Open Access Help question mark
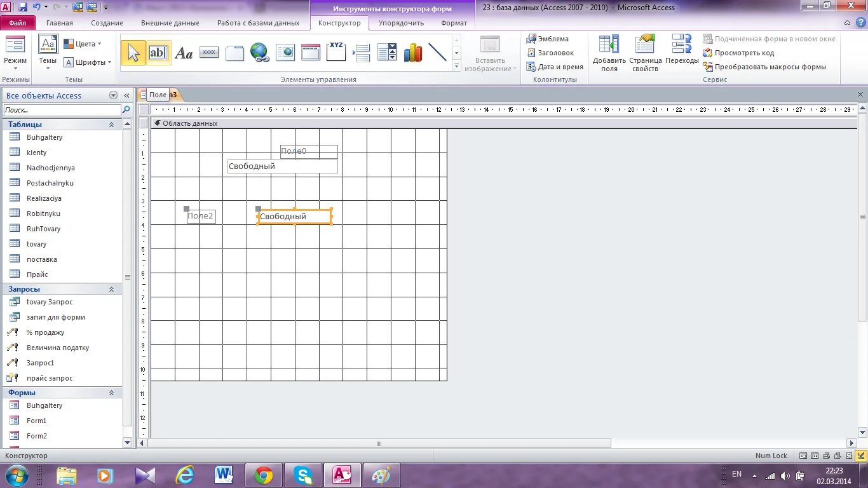This screenshot has height=488, width=868. (x=860, y=23)
